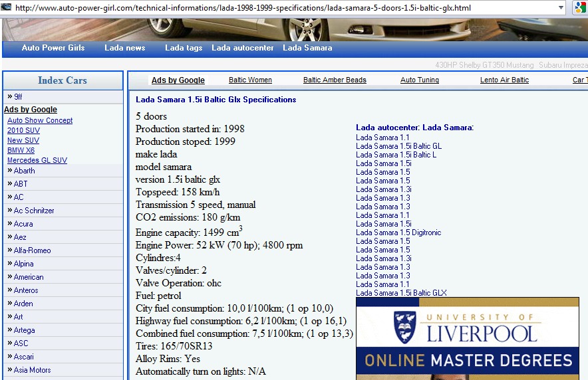
Task: Select Alfa-Romeo in the Index Cars list
Action: 32,250
